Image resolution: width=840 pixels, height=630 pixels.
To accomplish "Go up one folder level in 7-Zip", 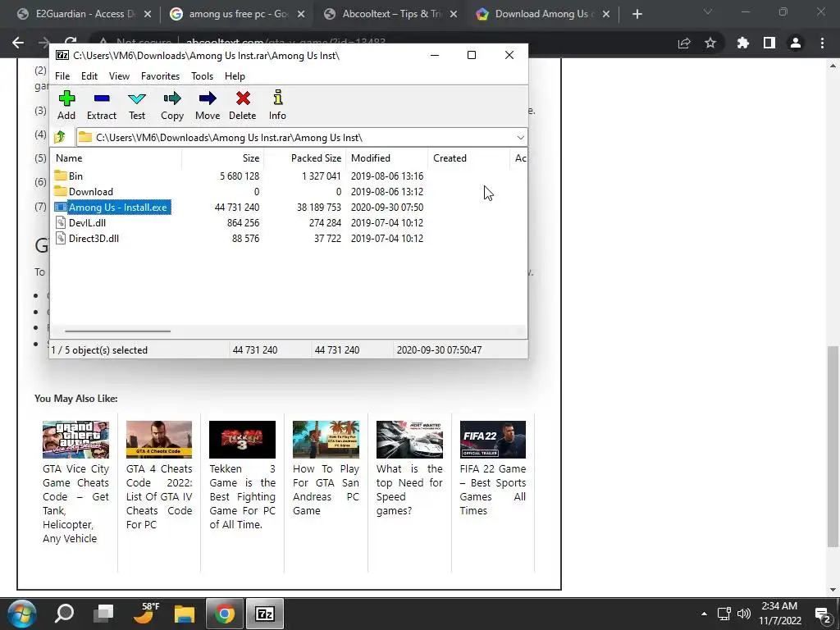I will [60, 137].
